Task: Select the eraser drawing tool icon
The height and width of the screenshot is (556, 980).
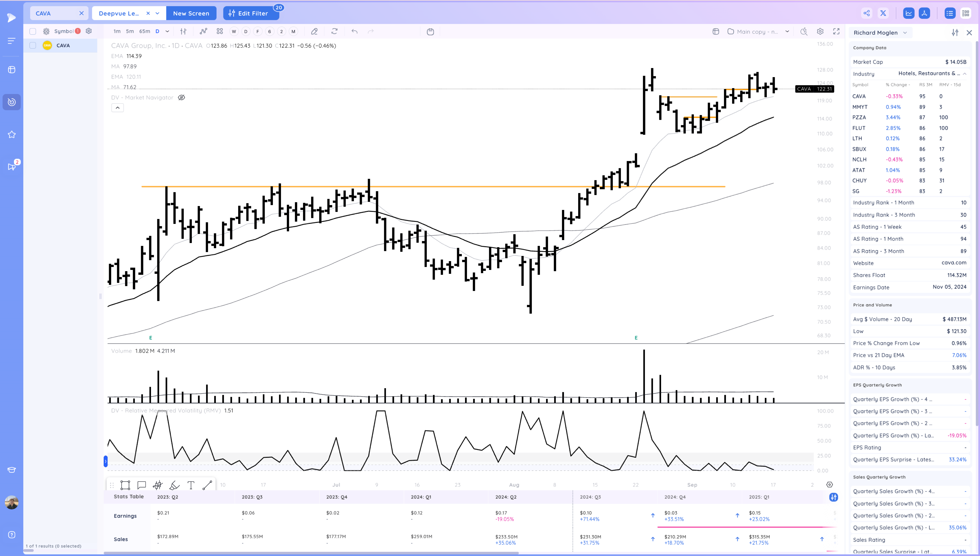Action: click(x=314, y=31)
